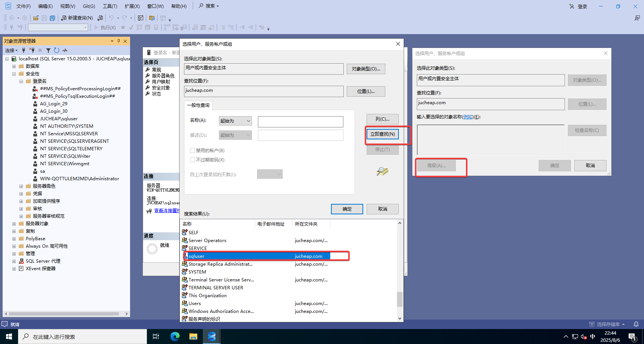644x344 pixels.
Task: Click the 名称(A) text input field
Action: click(x=300, y=121)
